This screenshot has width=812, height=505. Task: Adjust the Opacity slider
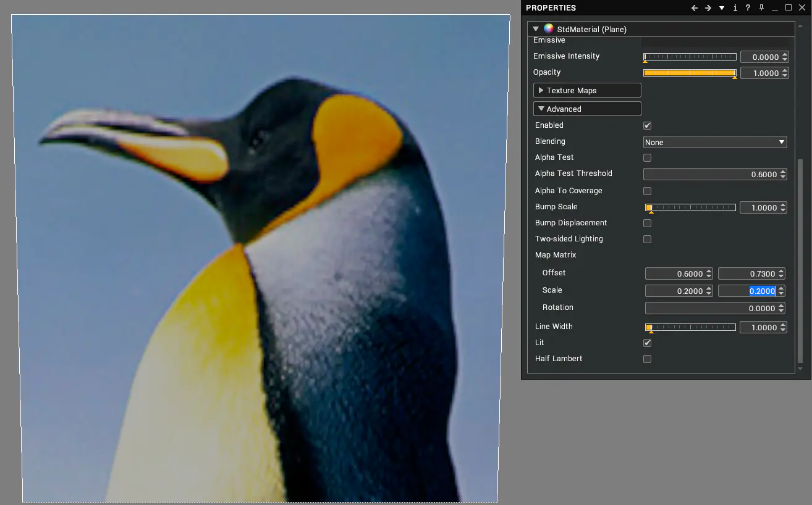(x=690, y=73)
